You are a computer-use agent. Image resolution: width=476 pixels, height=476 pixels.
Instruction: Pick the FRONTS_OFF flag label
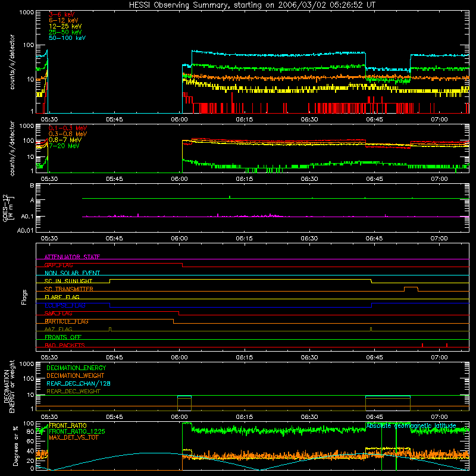tap(63, 337)
